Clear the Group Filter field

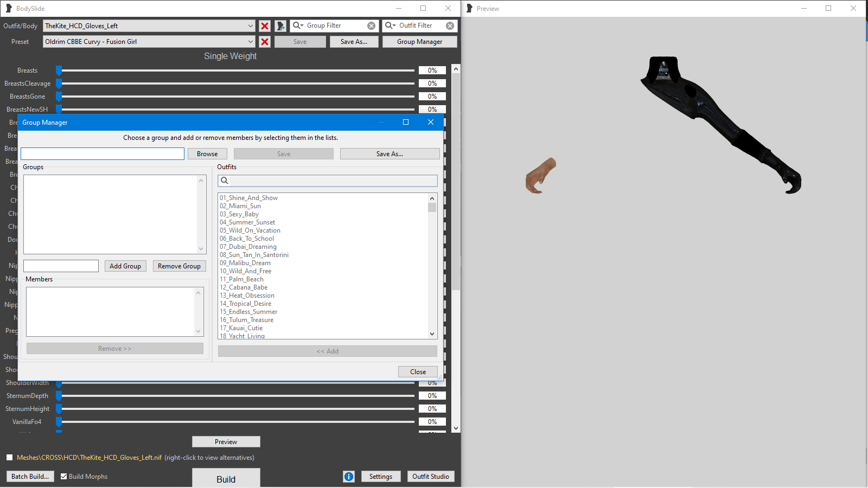tap(371, 26)
